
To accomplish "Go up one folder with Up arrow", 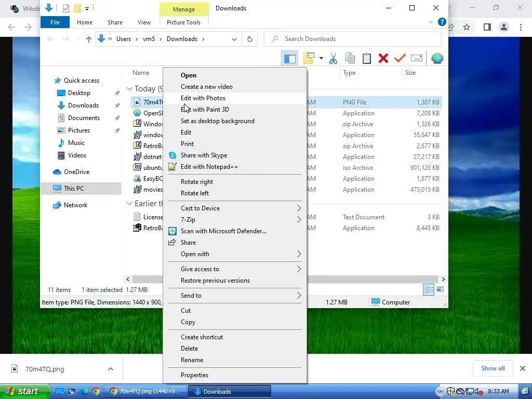I will 88,39.
